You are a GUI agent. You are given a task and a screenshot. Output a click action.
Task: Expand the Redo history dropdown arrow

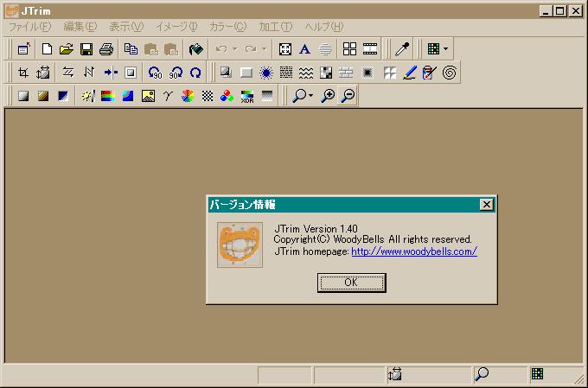264,48
